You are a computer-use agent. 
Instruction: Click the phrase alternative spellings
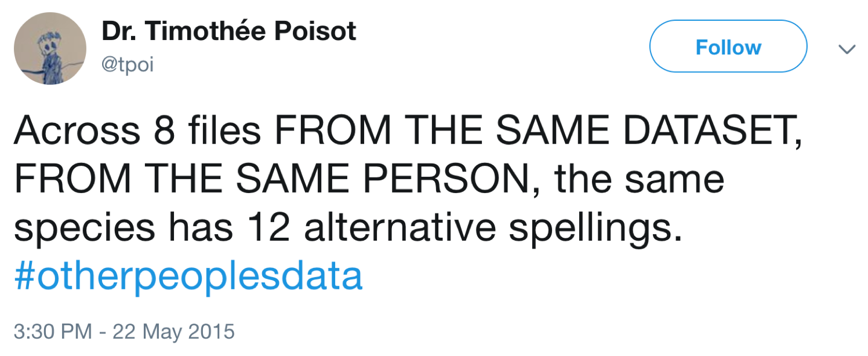pos(491,228)
